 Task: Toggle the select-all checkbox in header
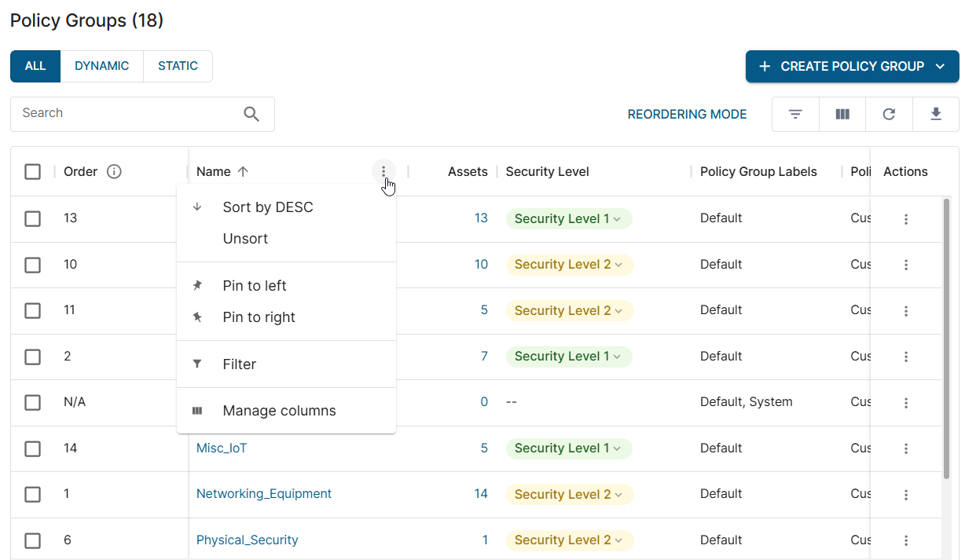point(32,172)
